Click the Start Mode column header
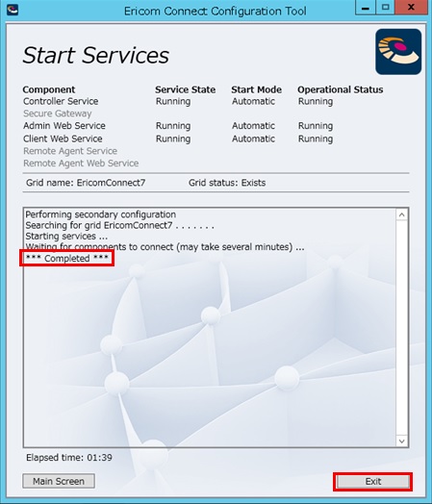The width and height of the screenshot is (432, 504). (x=257, y=89)
